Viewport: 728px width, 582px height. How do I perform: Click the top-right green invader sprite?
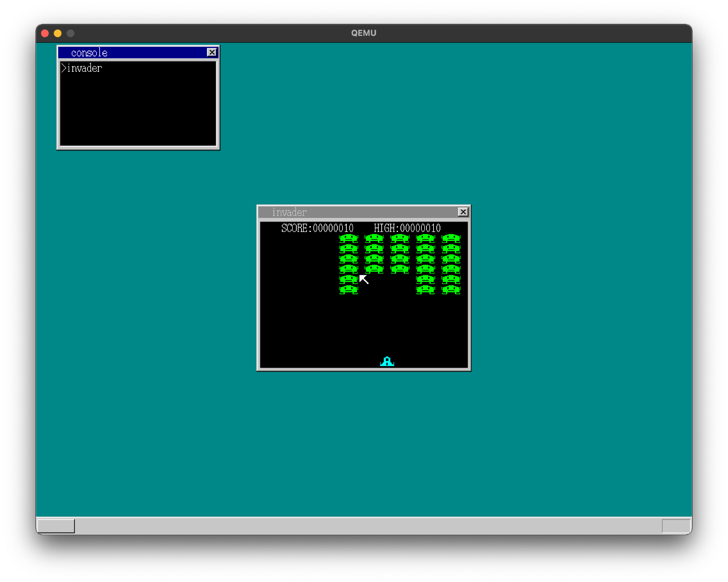pos(451,238)
